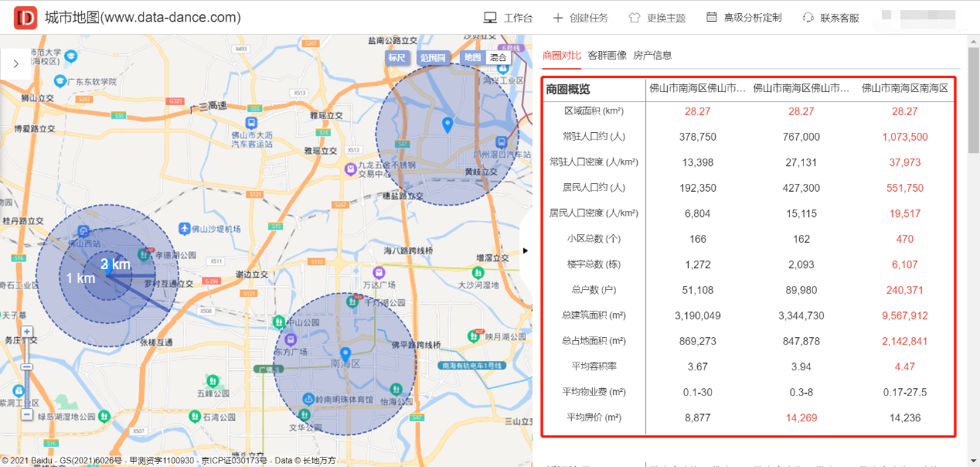Screen dimensions: 980x467
Task: Enable the 标尺 ruler tool
Action: tap(399, 58)
